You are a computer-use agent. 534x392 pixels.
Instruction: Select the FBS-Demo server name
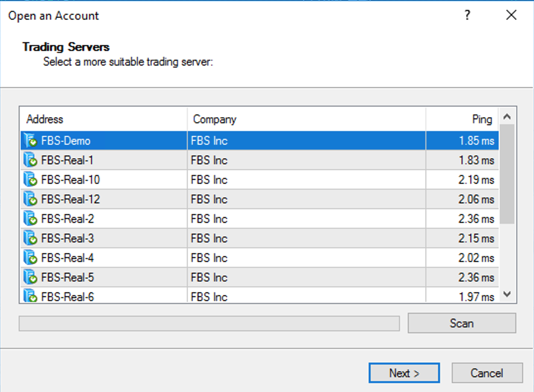[66, 141]
